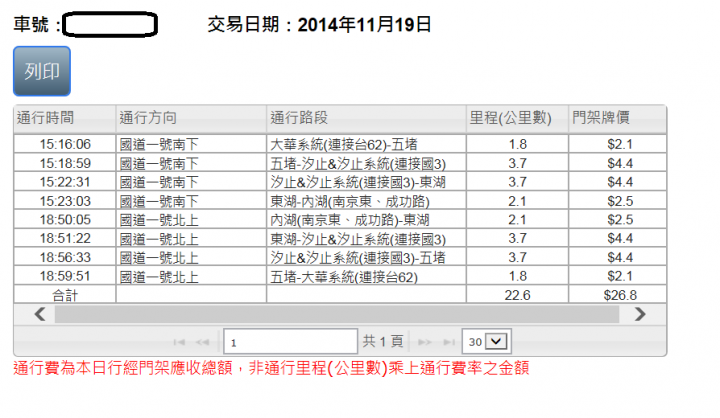Select the 15:16:06 time cell

[65, 144]
